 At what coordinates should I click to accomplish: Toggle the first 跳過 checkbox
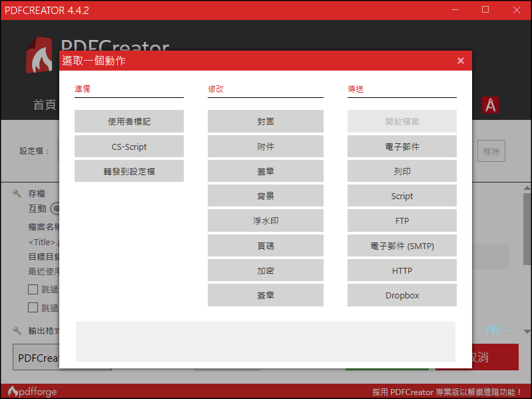tap(33, 289)
